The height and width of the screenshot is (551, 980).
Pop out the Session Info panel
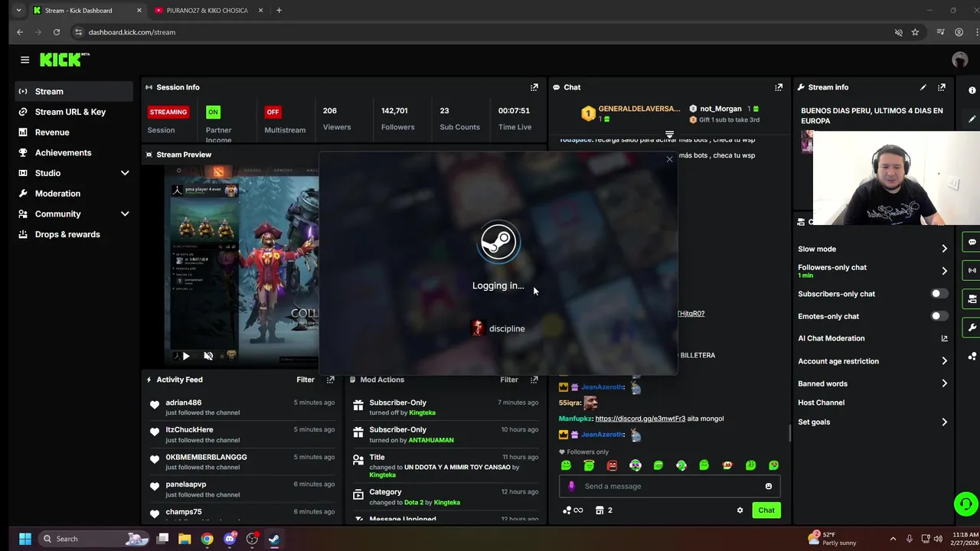[x=534, y=87]
